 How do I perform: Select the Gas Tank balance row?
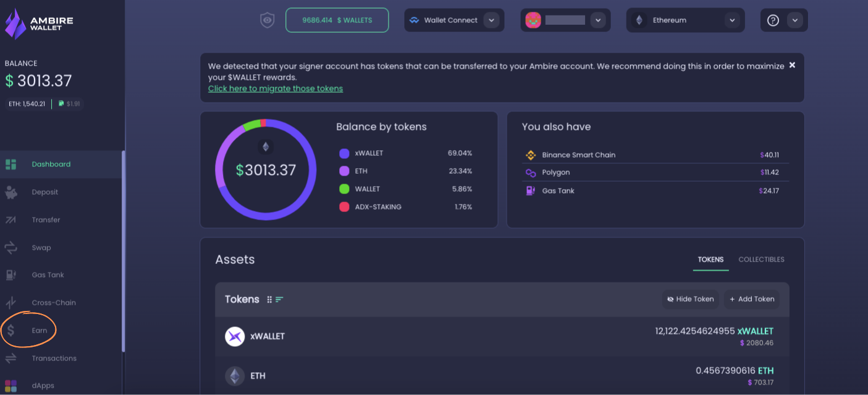655,191
